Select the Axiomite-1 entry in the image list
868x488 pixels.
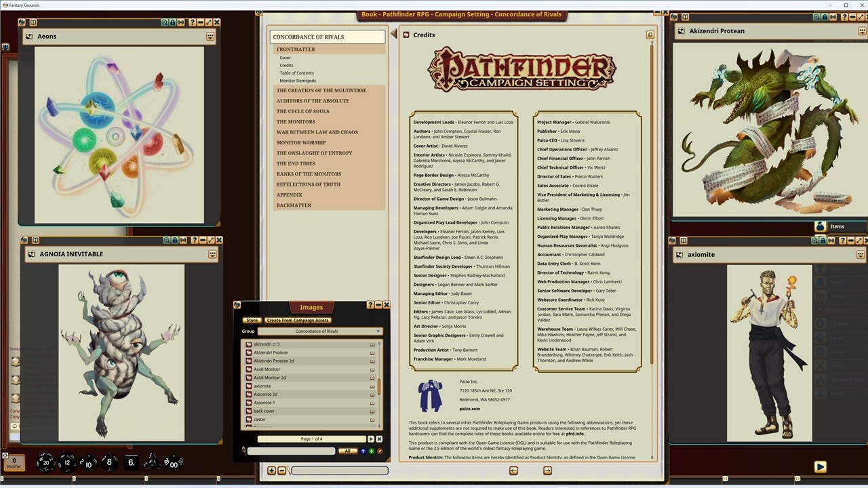click(264, 402)
